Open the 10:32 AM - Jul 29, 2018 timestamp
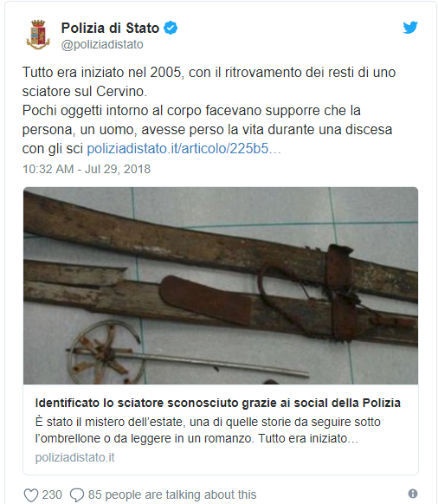The image size is (438, 504). click(x=87, y=169)
